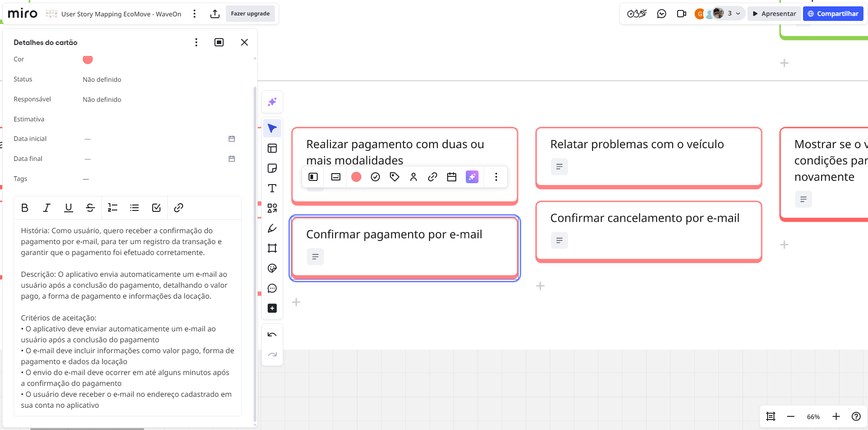Click the Fazer upgrade button

click(250, 14)
